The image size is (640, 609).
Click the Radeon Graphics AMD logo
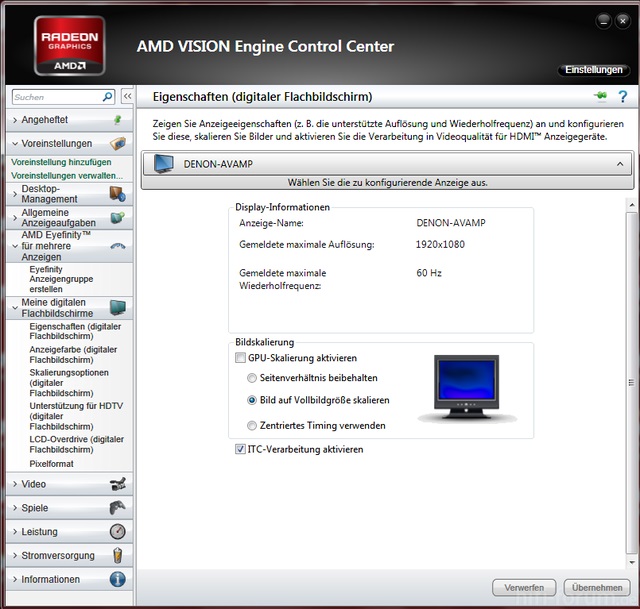click(x=70, y=46)
